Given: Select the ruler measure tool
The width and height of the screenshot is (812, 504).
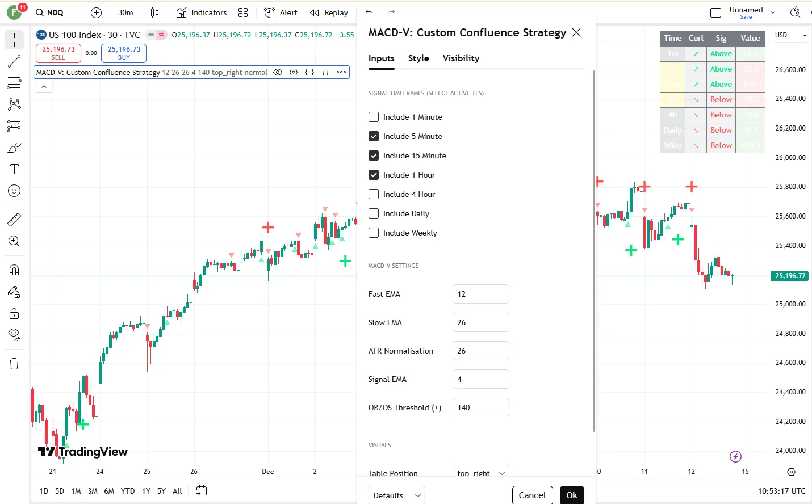Looking at the screenshot, I should (x=14, y=219).
